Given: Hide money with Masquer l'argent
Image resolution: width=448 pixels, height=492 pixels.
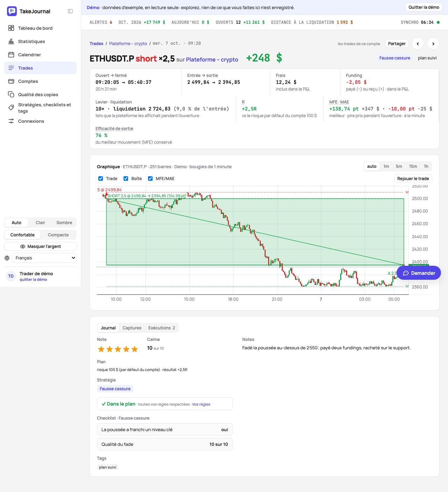Looking at the screenshot, I should (41, 247).
